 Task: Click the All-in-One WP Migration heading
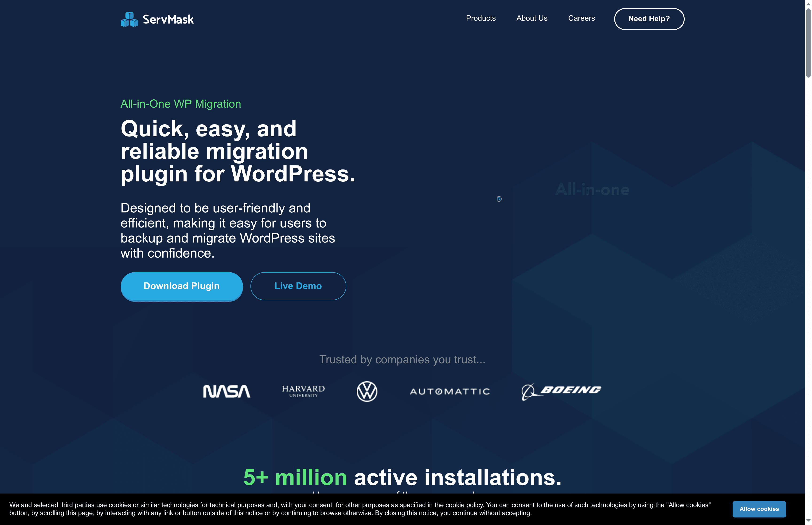[181, 104]
